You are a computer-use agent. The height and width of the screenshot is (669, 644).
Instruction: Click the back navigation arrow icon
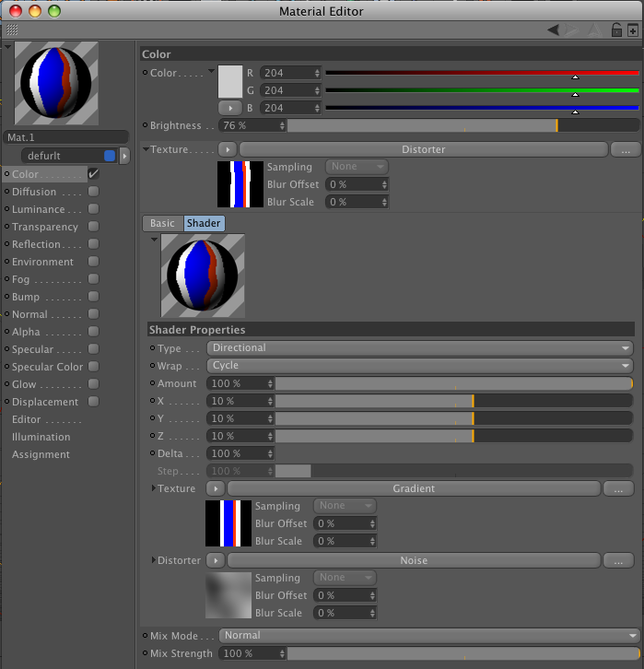click(x=553, y=30)
